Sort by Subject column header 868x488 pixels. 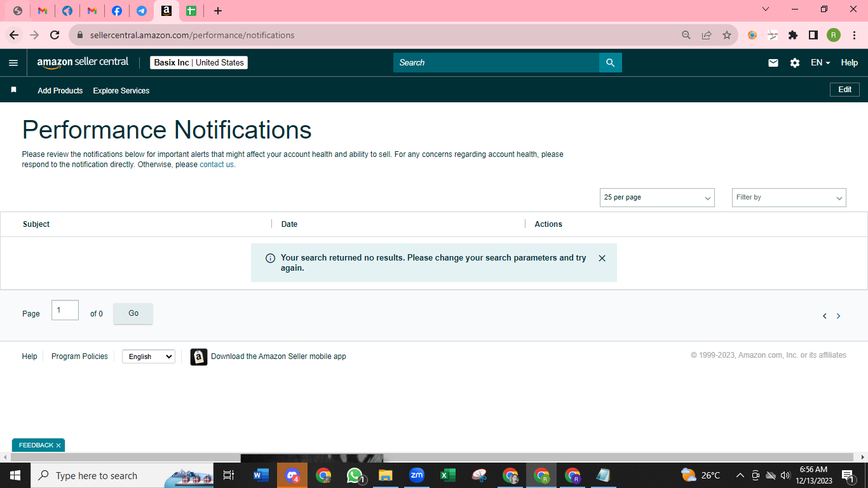(x=36, y=224)
